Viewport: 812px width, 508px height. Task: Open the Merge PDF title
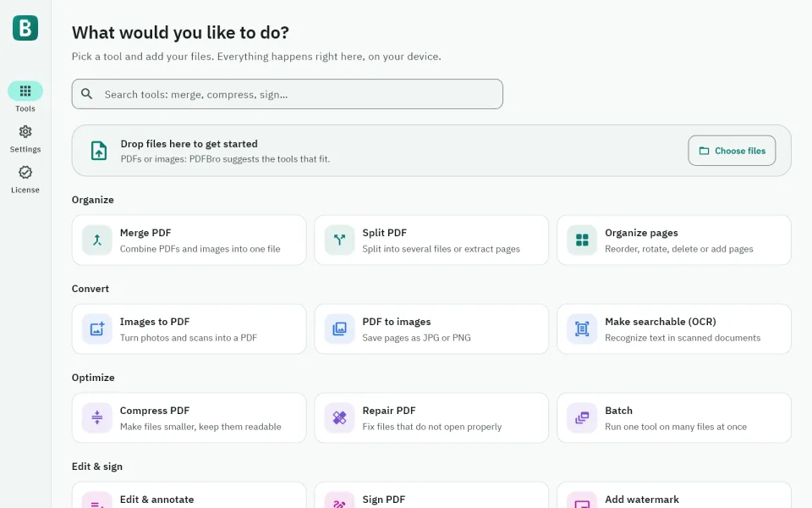(x=145, y=233)
